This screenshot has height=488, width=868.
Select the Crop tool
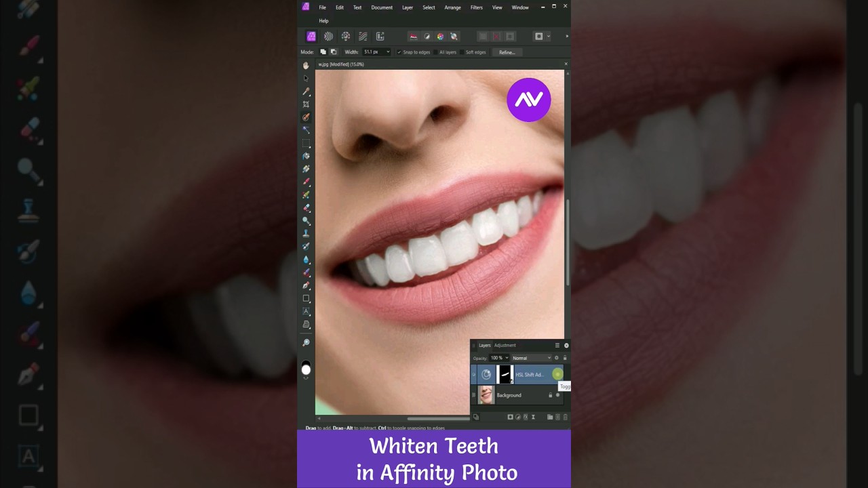pyautogui.click(x=306, y=104)
